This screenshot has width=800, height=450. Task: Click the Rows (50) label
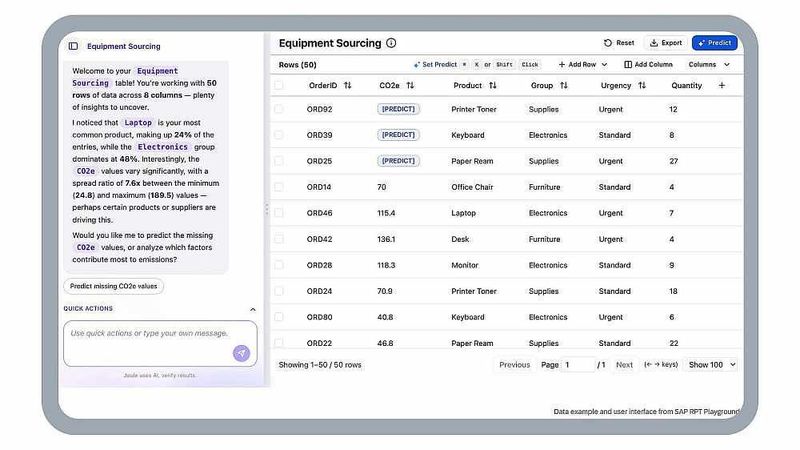pos(297,65)
